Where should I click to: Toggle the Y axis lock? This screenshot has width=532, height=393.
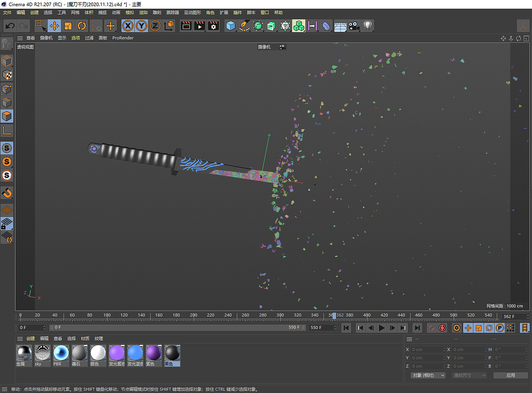pos(142,26)
